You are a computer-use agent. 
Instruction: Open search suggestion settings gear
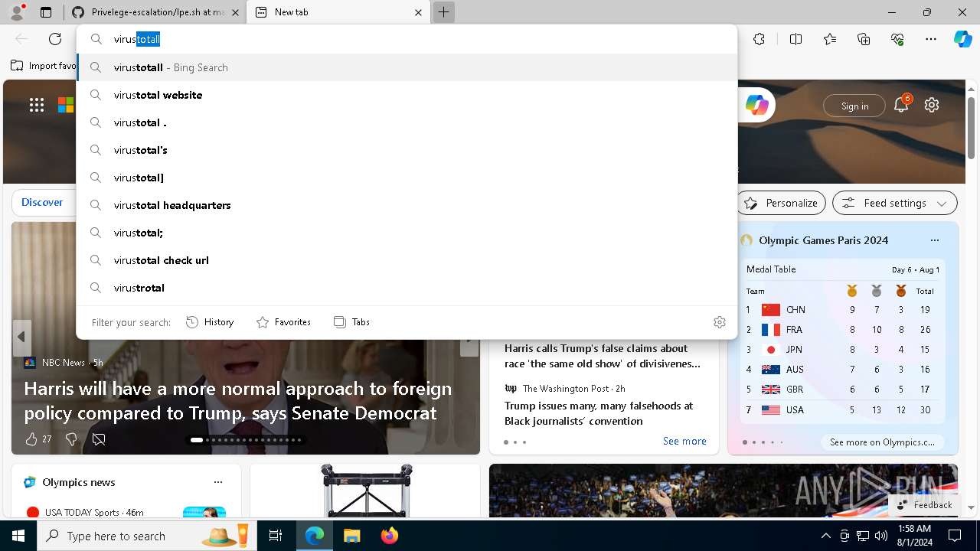719,322
